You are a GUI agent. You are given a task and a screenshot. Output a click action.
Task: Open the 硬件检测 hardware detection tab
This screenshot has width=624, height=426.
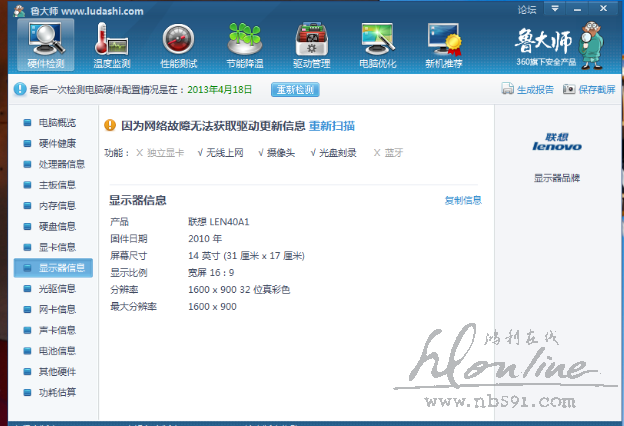click(45, 46)
